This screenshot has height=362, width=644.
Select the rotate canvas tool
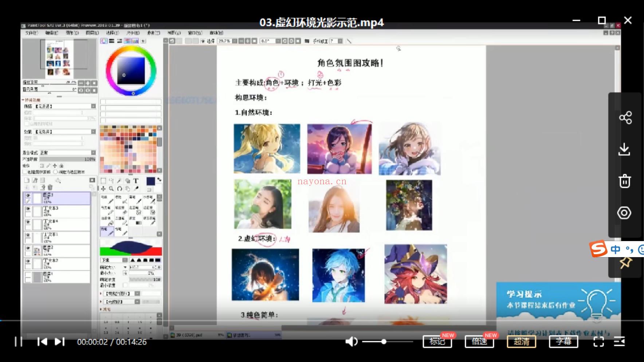pos(119,189)
